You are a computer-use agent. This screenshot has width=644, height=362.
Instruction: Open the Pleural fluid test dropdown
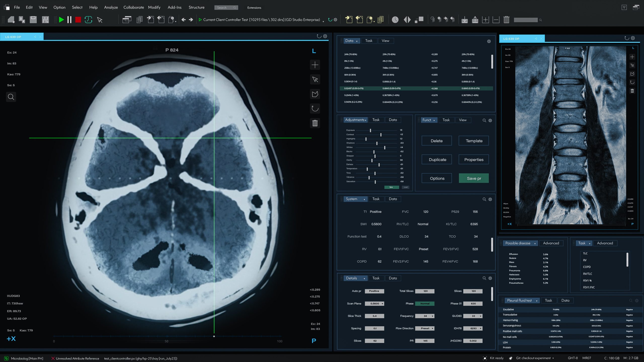pyautogui.click(x=522, y=300)
